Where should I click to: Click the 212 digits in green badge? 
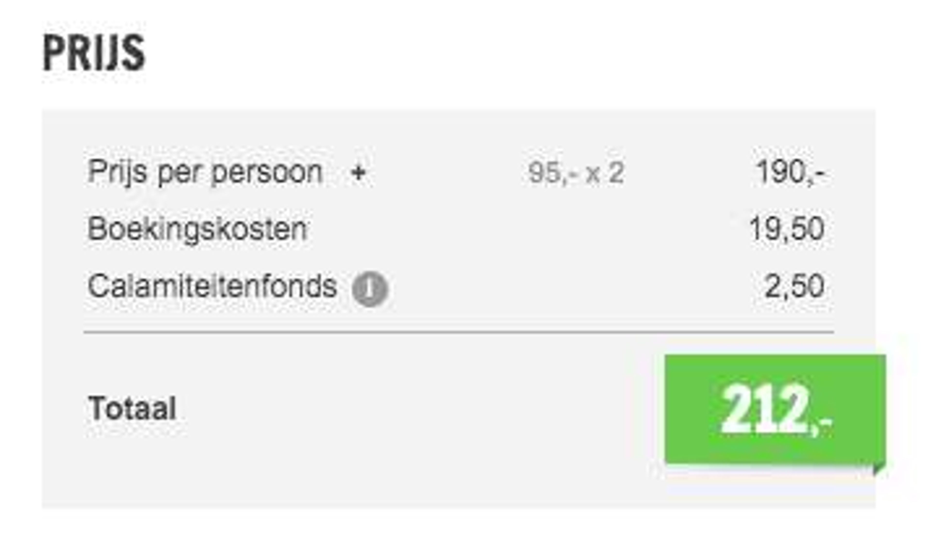click(x=764, y=409)
